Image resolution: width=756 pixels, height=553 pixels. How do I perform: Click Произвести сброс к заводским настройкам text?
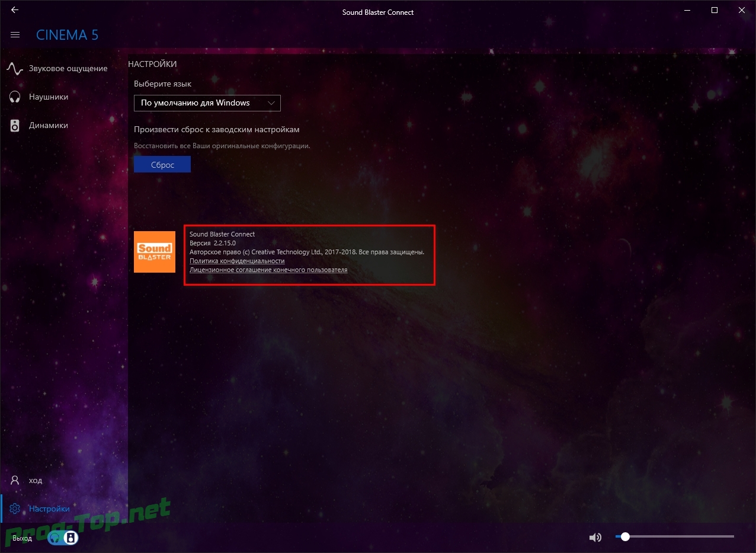click(x=217, y=129)
